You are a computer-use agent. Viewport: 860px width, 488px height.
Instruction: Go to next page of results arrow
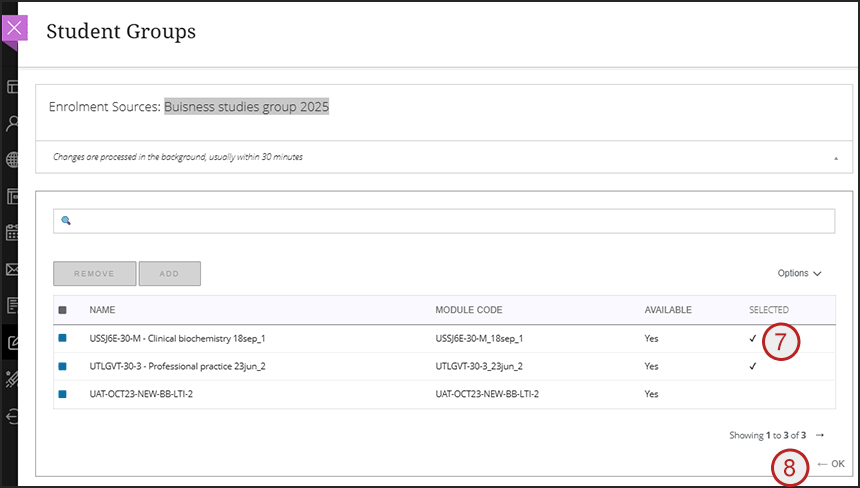tap(820, 435)
